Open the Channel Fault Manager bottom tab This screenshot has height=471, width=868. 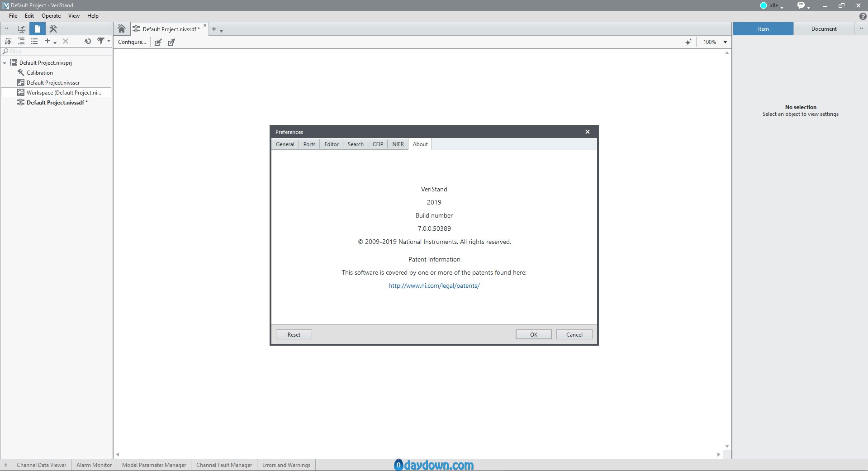tap(224, 465)
